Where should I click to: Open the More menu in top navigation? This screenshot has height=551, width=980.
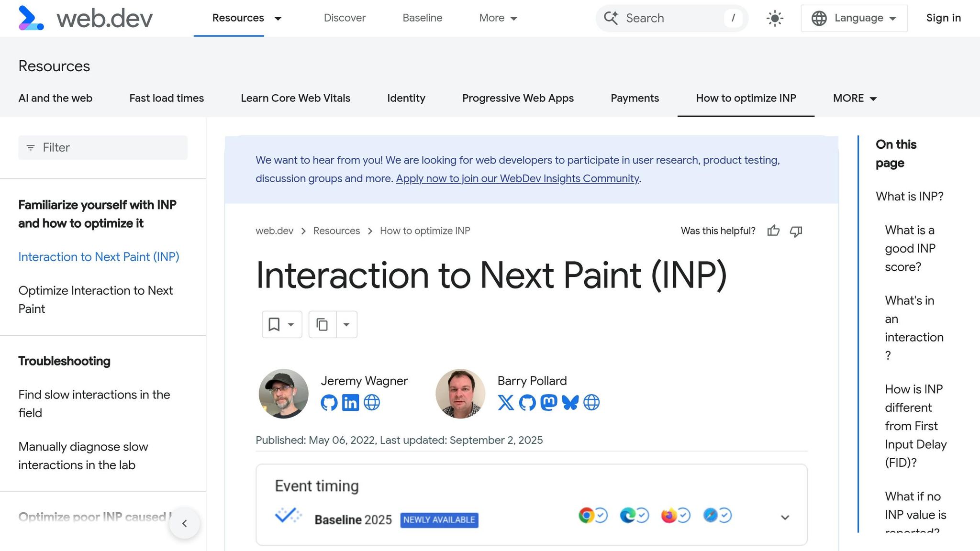[x=498, y=18]
